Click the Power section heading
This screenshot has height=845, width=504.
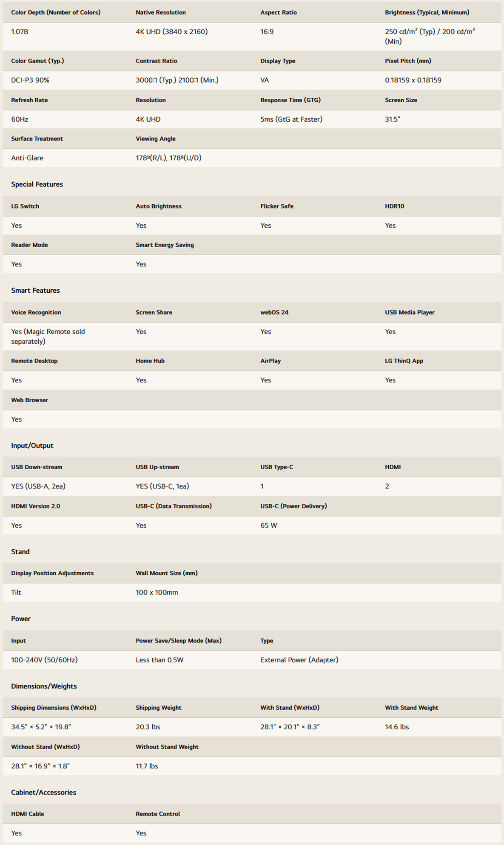(21, 619)
